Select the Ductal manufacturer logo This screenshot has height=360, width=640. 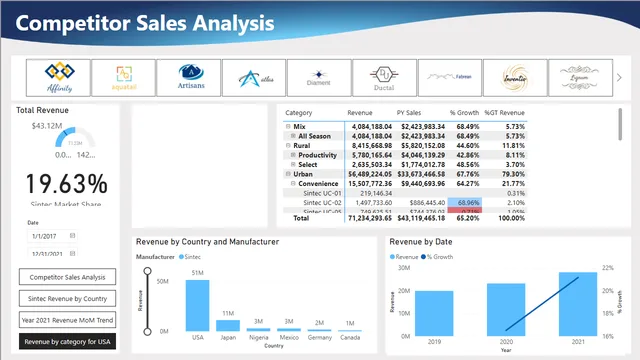click(384, 78)
